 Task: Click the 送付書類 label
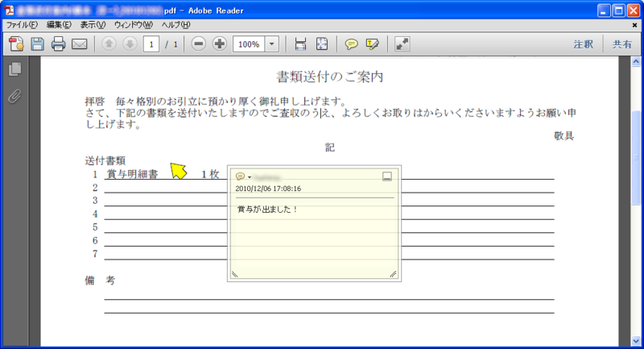pyautogui.click(x=105, y=160)
